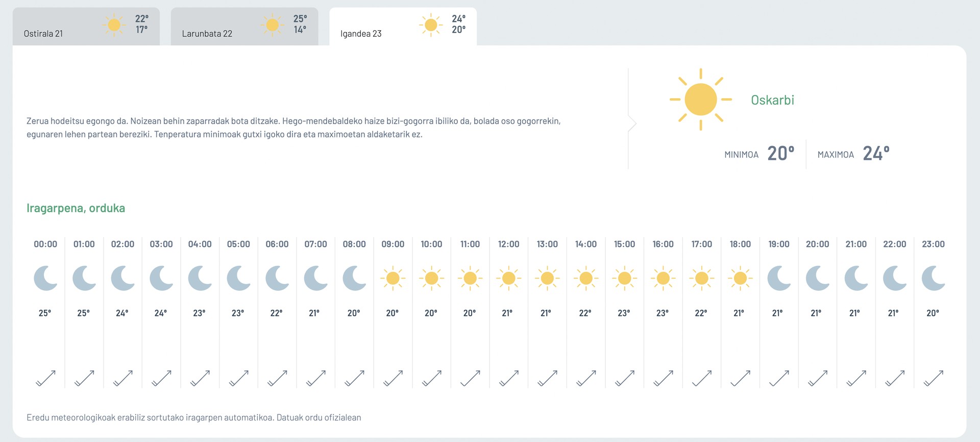Click the wind arrow icon for 21:00

point(856,378)
